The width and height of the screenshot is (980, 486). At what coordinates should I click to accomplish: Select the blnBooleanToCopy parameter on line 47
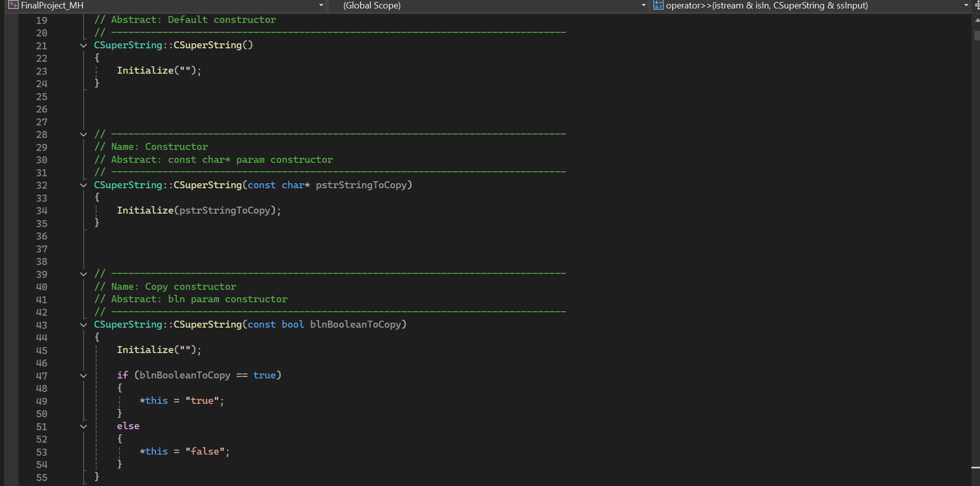click(184, 375)
